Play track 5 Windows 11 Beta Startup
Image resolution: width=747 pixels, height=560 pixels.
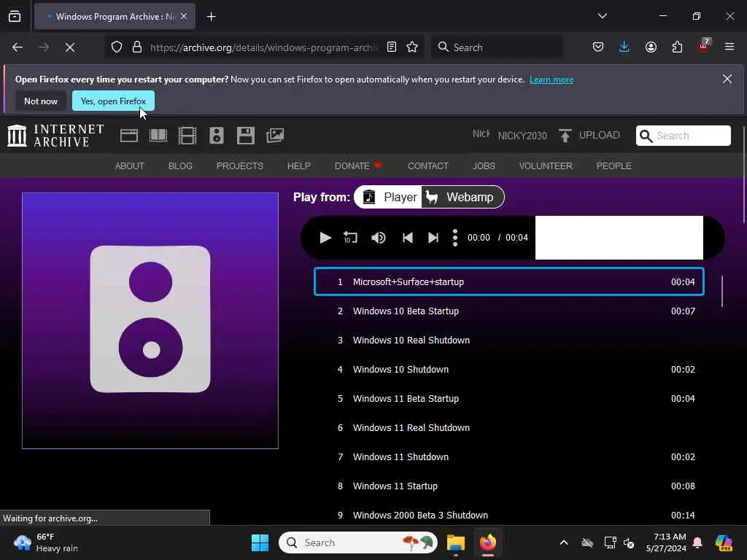[x=508, y=399]
